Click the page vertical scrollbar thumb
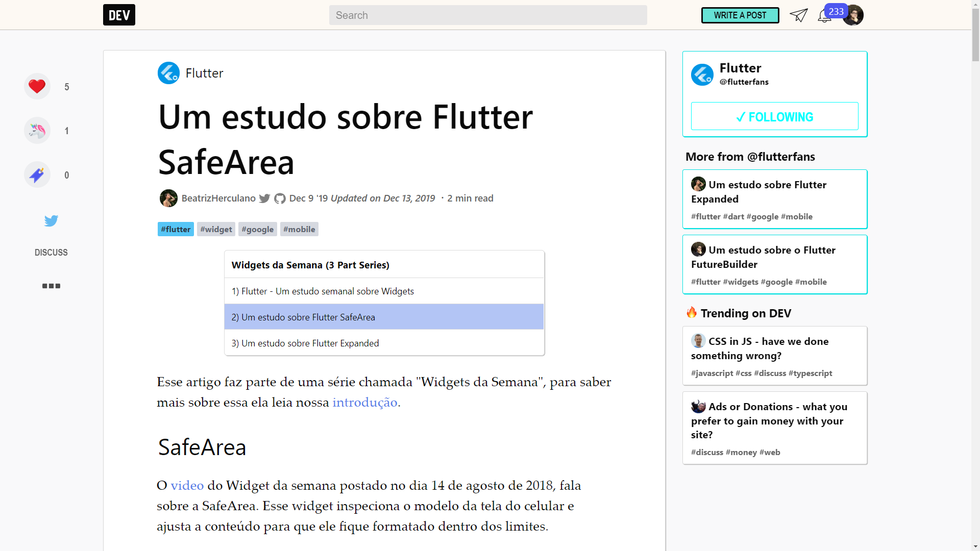Image resolution: width=980 pixels, height=551 pixels. click(975, 36)
